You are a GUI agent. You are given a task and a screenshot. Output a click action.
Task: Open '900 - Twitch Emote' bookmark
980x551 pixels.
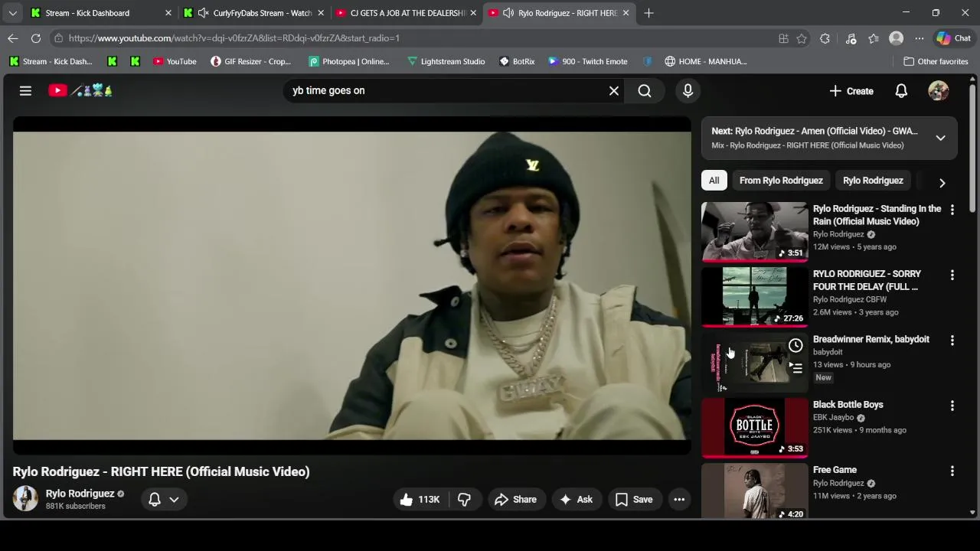click(587, 61)
